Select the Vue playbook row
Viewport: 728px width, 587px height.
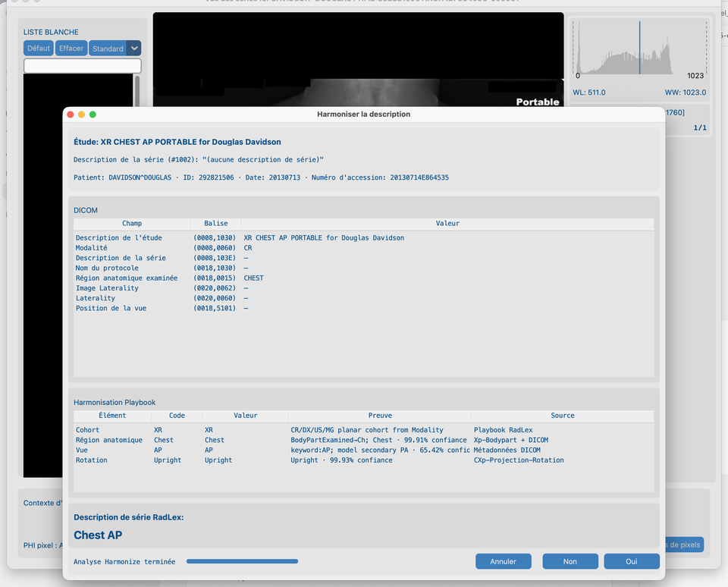pyautogui.click(x=363, y=450)
